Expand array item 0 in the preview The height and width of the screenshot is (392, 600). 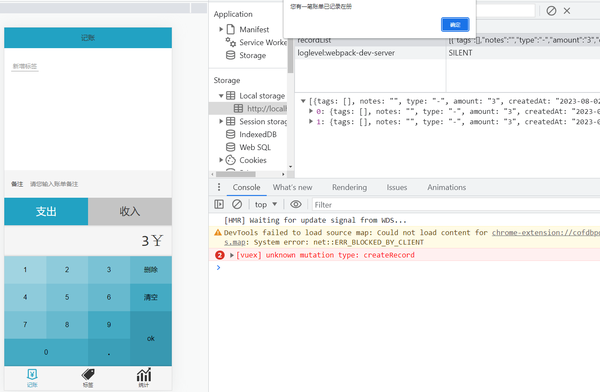click(311, 111)
